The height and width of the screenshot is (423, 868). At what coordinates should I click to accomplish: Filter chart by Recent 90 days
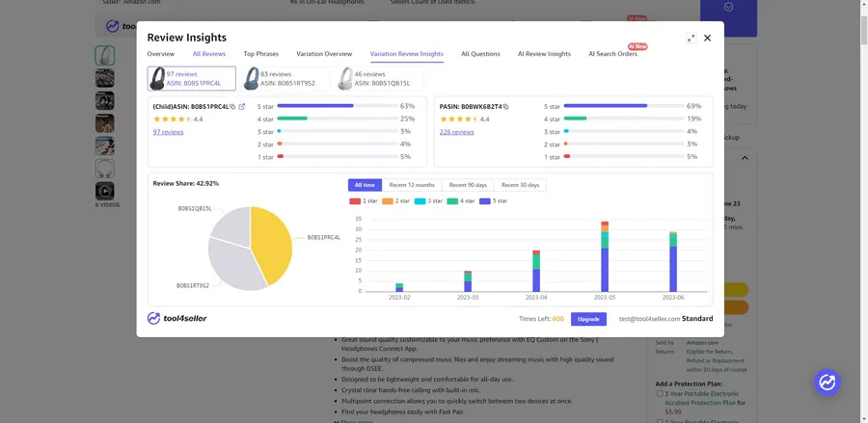point(468,185)
